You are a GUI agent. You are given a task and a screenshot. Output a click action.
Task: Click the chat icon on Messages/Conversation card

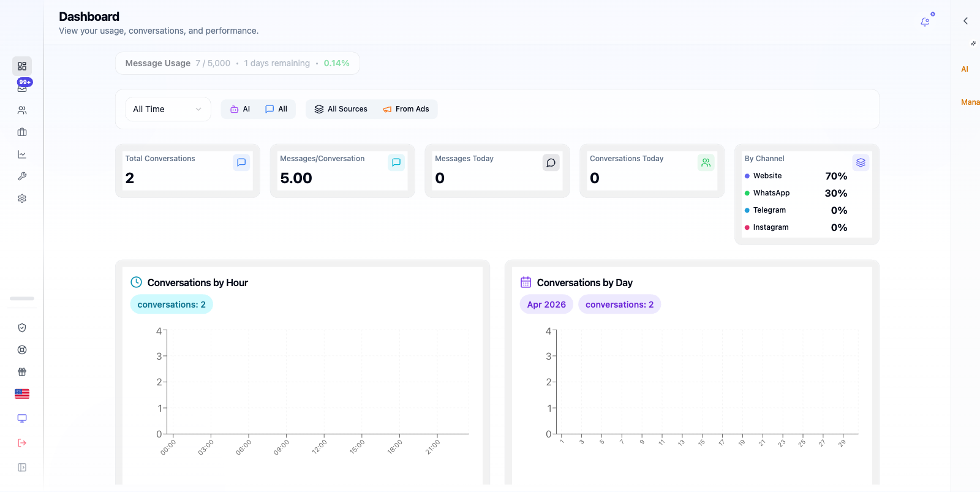(x=396, y=162)
